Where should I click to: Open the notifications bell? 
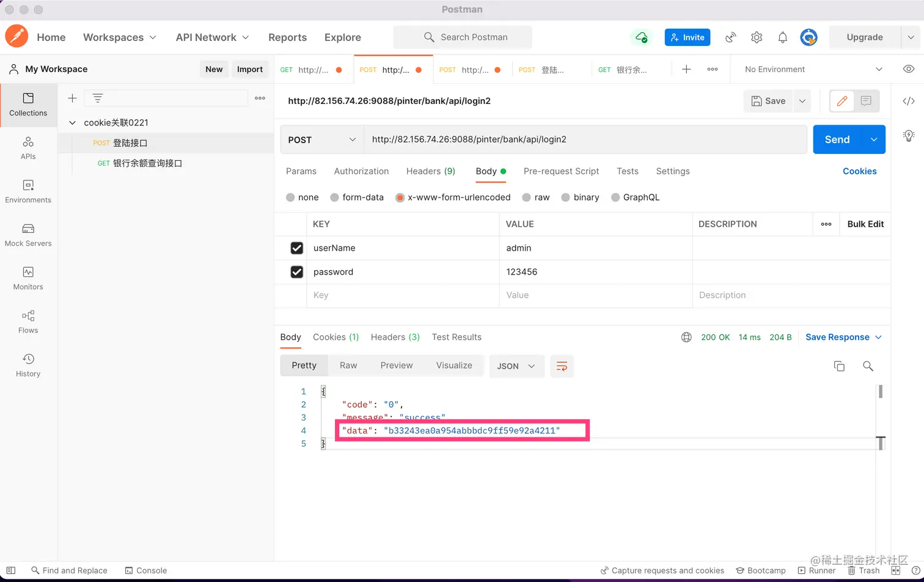(783, 37)
